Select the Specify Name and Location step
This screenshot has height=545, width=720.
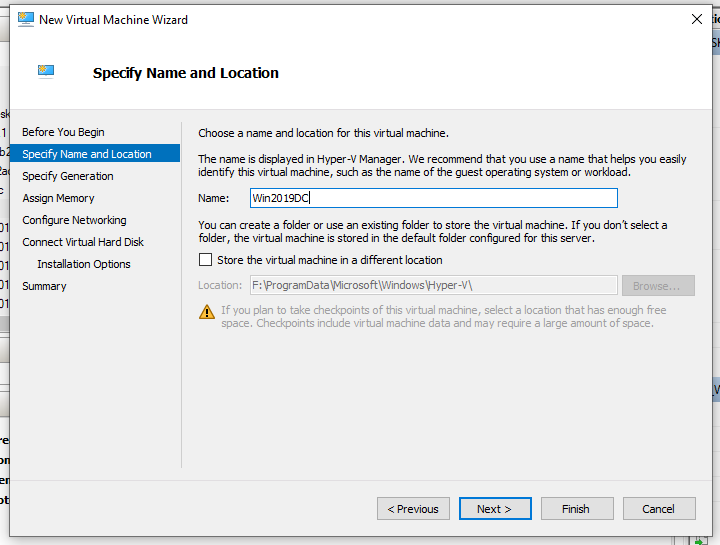[x=95, y=154]
